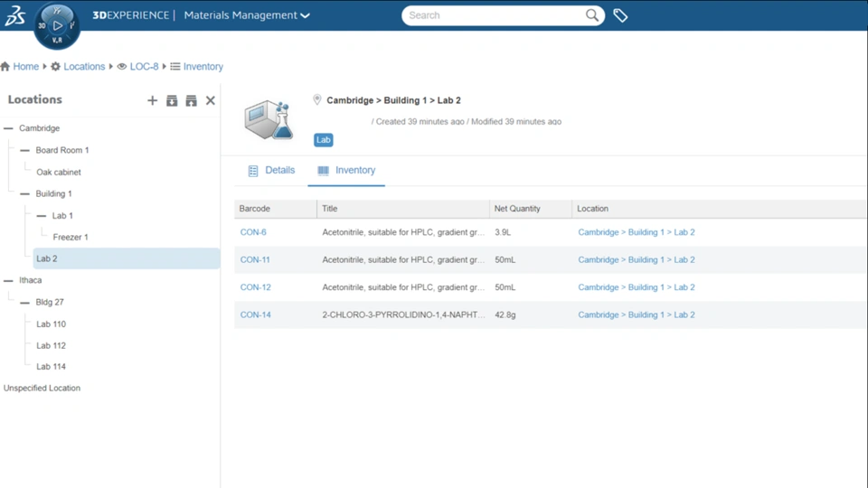Click the search magnifier icon

point(591,15)
